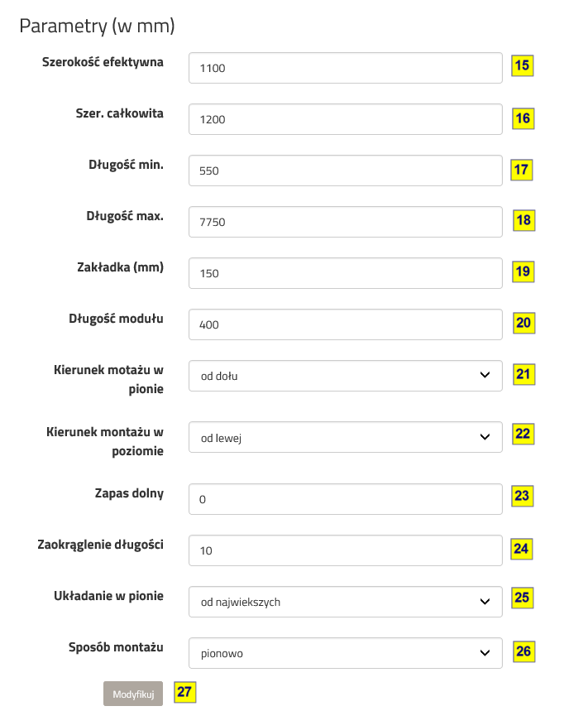The width and height of the screenshot is (588, 711).
Task: Open the Kierunek motażu w pionie dropdown
Action: (x=345, y=376)
